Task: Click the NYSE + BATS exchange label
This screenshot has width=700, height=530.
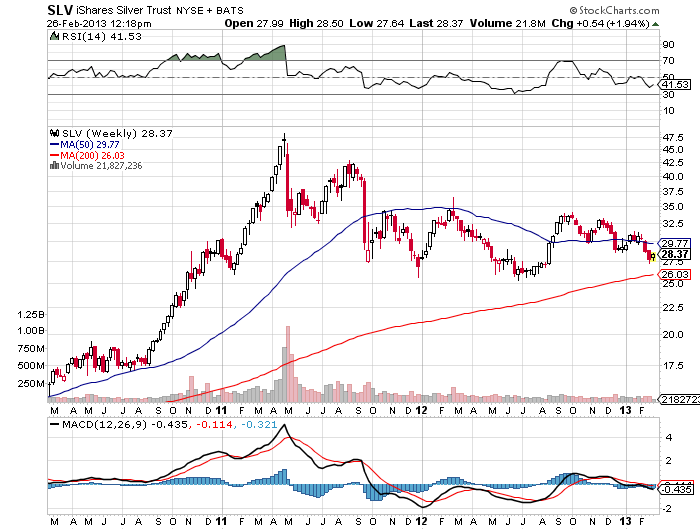Action: 210,10
